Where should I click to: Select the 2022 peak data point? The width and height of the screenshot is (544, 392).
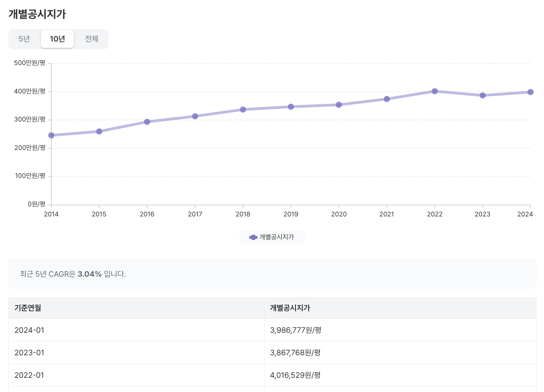click(435, 91)
